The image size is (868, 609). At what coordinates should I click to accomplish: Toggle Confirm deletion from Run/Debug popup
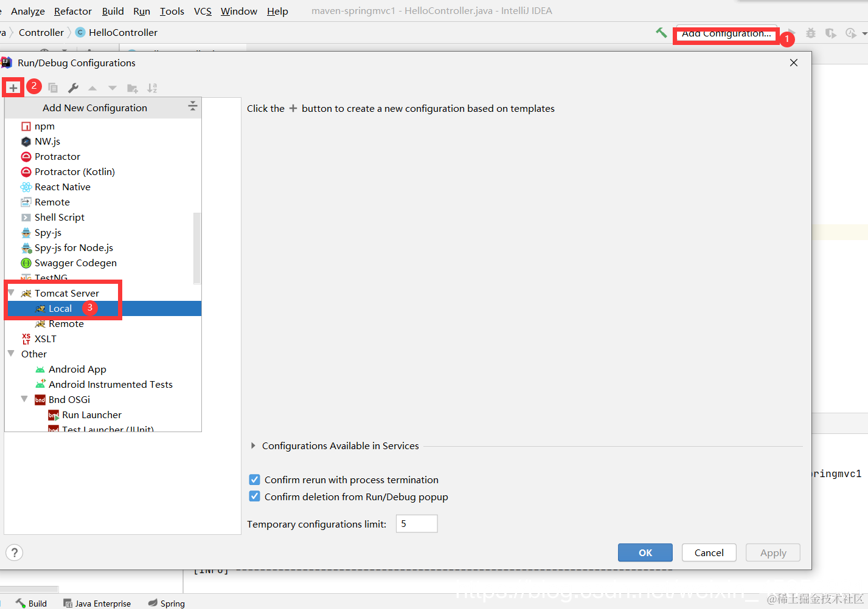(x=255, y=497)
